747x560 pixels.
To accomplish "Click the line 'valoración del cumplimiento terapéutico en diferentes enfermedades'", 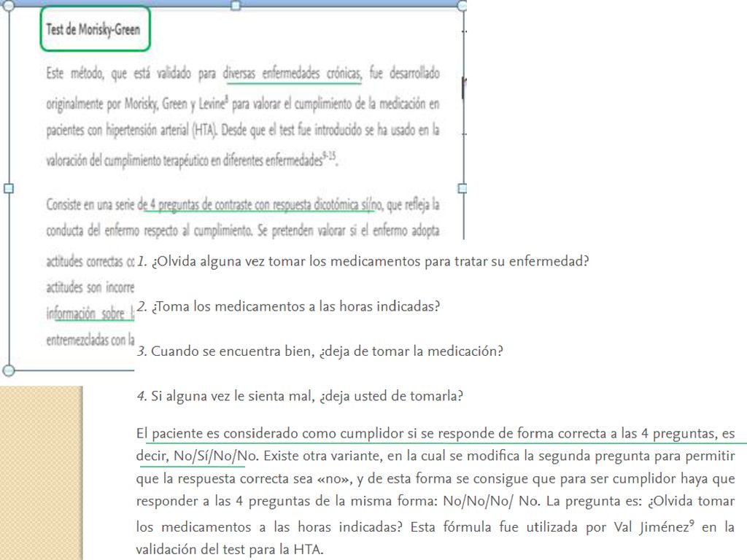I will pos(192,160).
